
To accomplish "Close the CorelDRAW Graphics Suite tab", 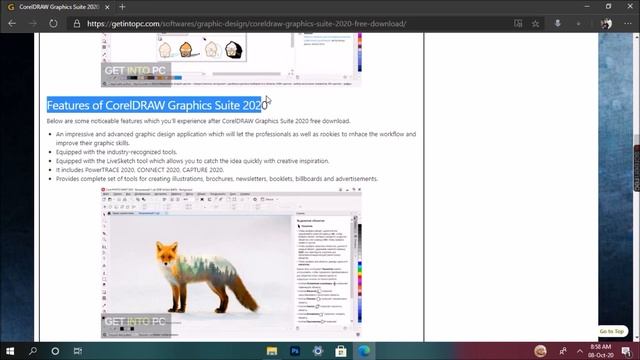I will (107, 7).
